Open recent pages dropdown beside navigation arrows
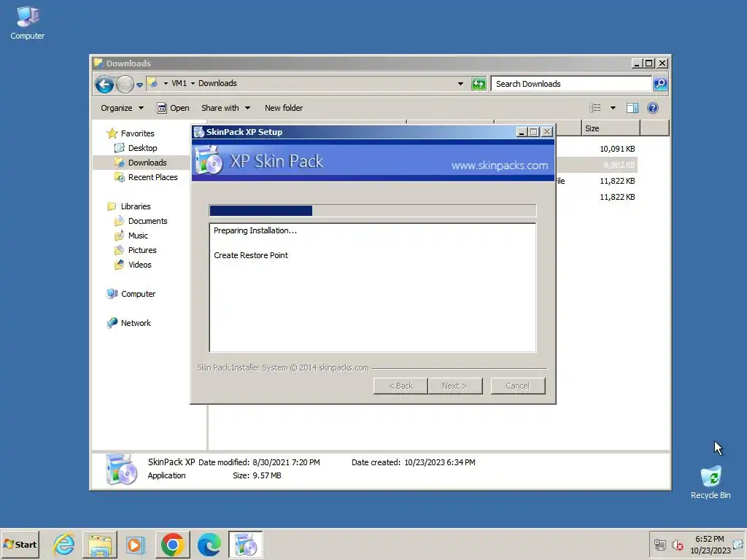The height and width of the screenshot is (560, 747). tap(139, 85)
